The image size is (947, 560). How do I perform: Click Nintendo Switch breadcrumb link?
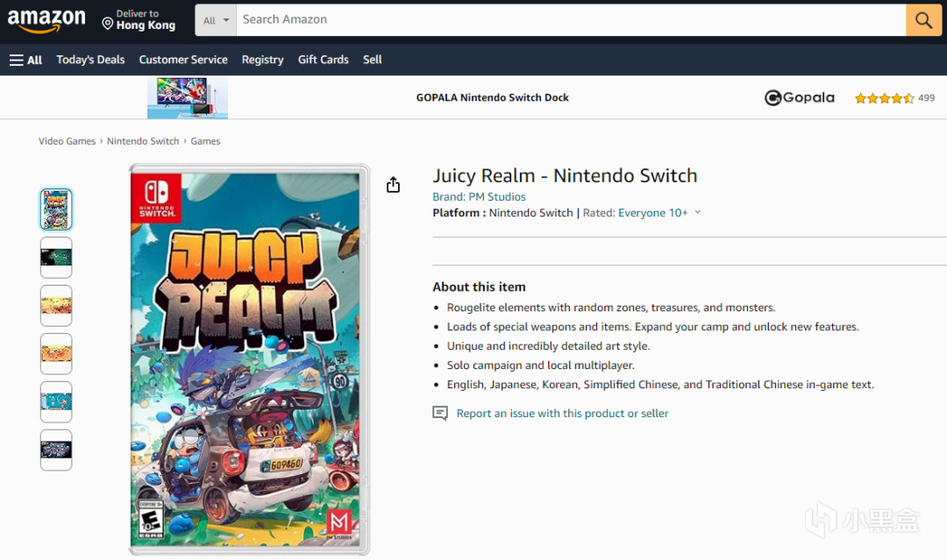pos(143,141)
